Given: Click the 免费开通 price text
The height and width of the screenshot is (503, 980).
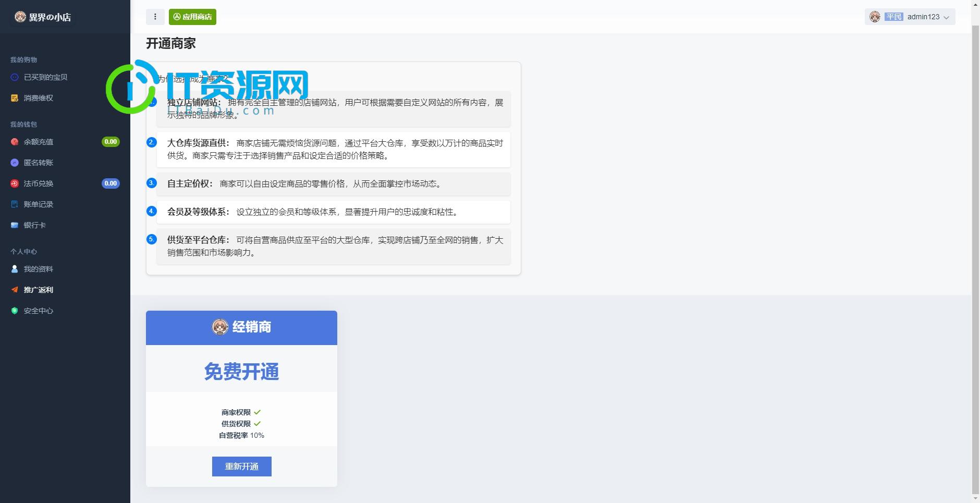Looking at the screenshot, I should click(x=241, y=372).
